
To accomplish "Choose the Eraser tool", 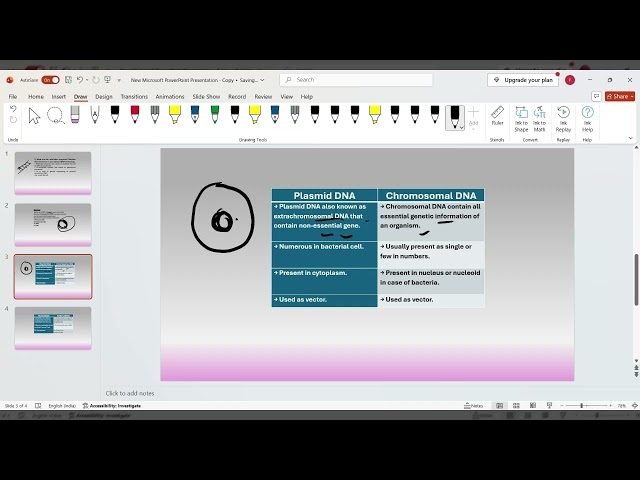I will [75, 114].
